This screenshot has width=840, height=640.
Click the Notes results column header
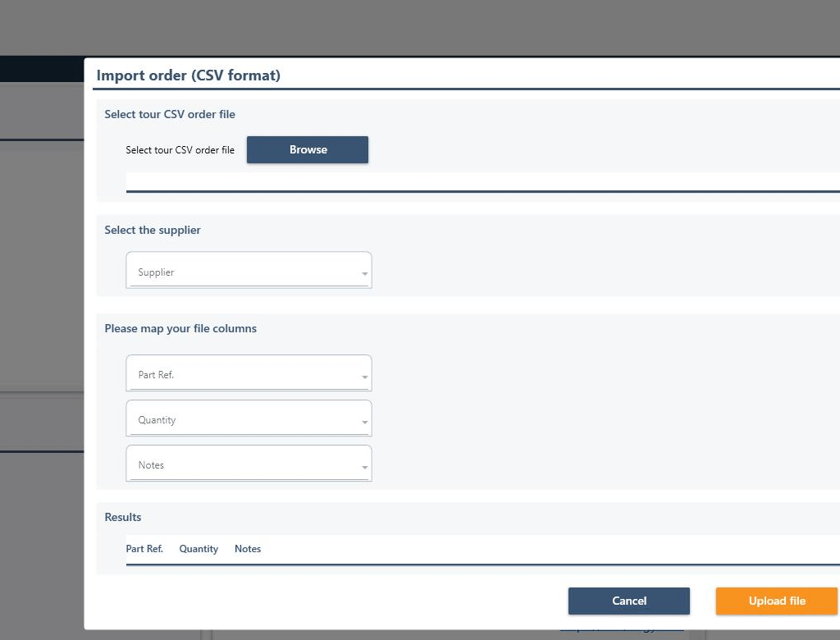[248, 549]
